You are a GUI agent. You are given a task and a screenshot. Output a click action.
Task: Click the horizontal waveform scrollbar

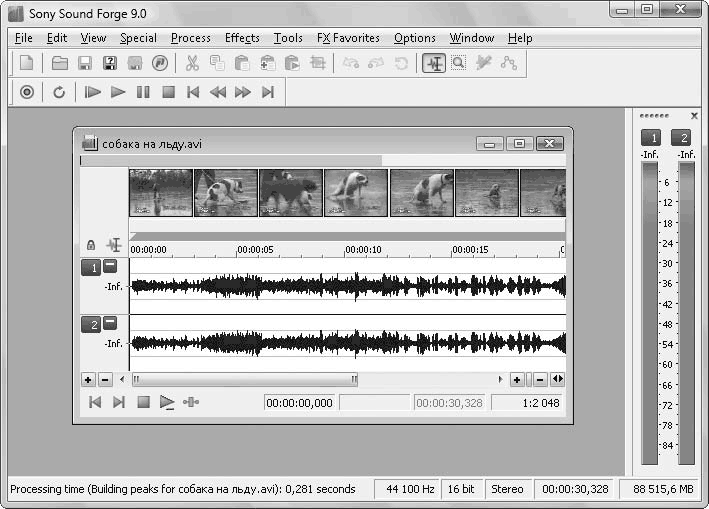[x=245, y=380]
